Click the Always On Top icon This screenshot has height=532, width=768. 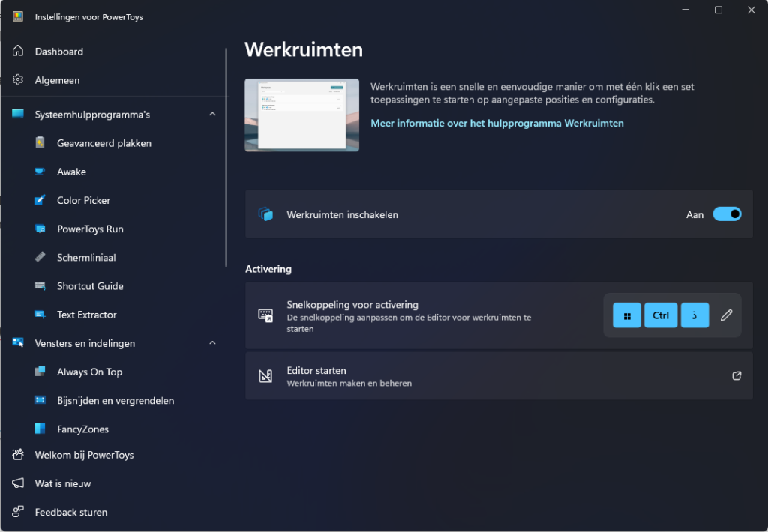[x=40, y=372]
